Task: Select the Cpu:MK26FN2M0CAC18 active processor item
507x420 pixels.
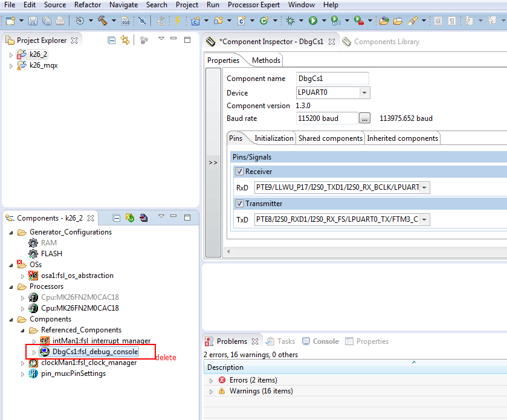Action: [80, 308]
